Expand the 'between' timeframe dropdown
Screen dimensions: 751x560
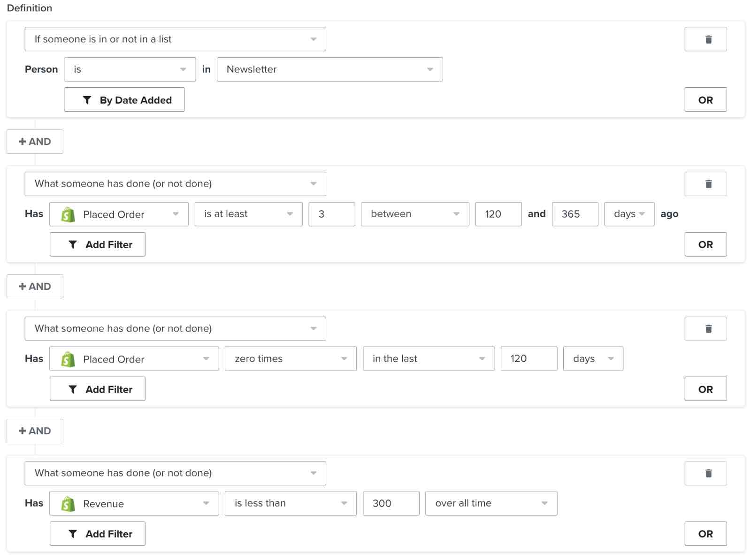coord(414,214)
